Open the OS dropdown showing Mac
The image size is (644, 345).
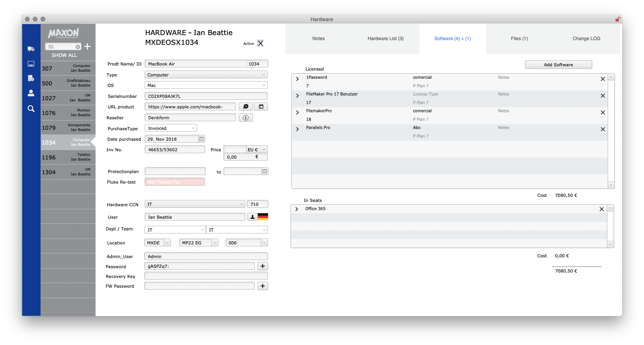[206, 85]
